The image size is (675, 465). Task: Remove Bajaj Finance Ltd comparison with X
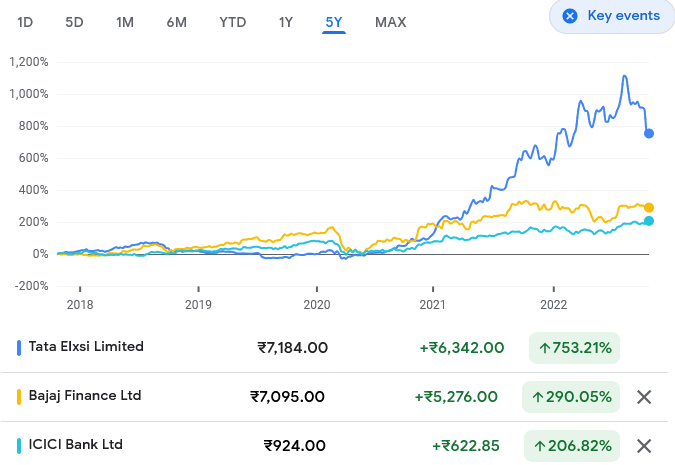[644, 397]
